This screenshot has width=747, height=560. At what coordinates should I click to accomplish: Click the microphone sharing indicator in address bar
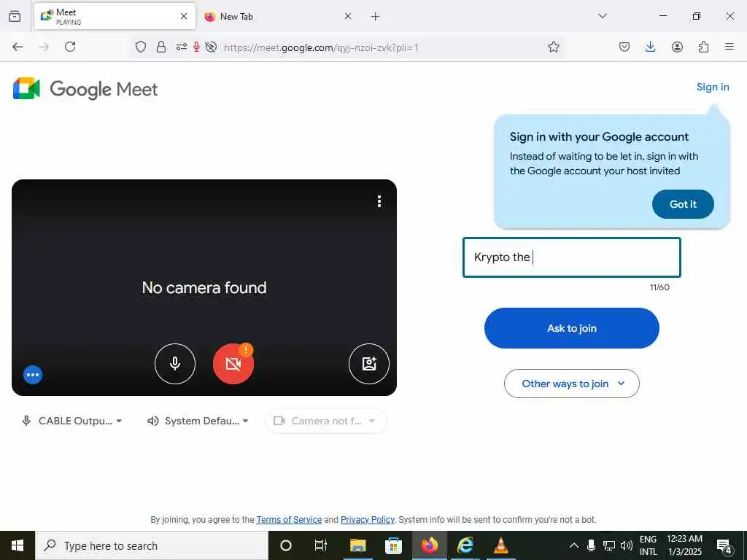[196, 47]
